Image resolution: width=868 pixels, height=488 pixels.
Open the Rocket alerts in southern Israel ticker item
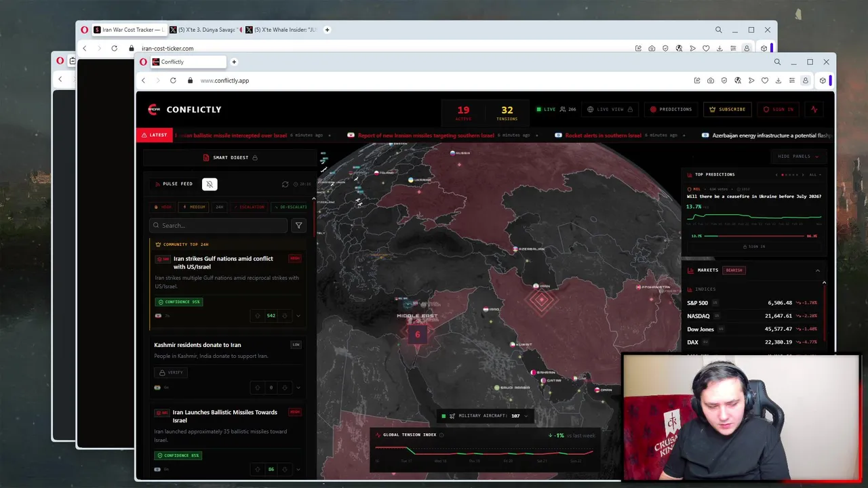(603, 136)
